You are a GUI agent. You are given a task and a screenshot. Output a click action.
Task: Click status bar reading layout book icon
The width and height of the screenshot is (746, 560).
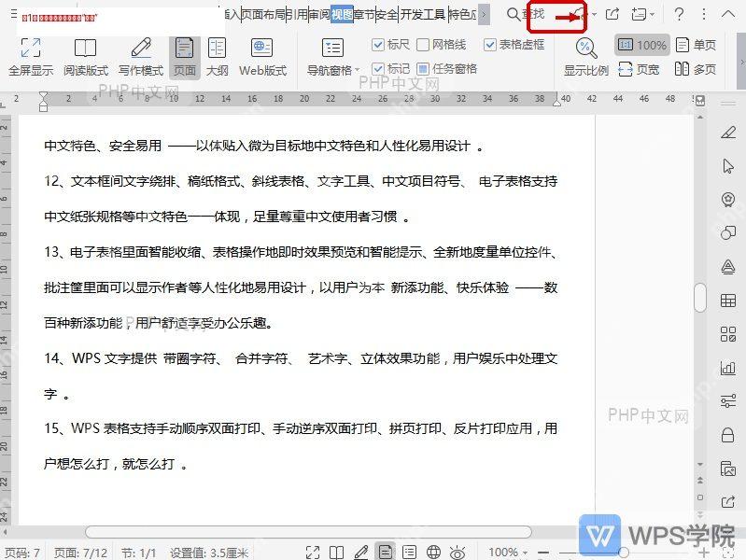point(336,553)
